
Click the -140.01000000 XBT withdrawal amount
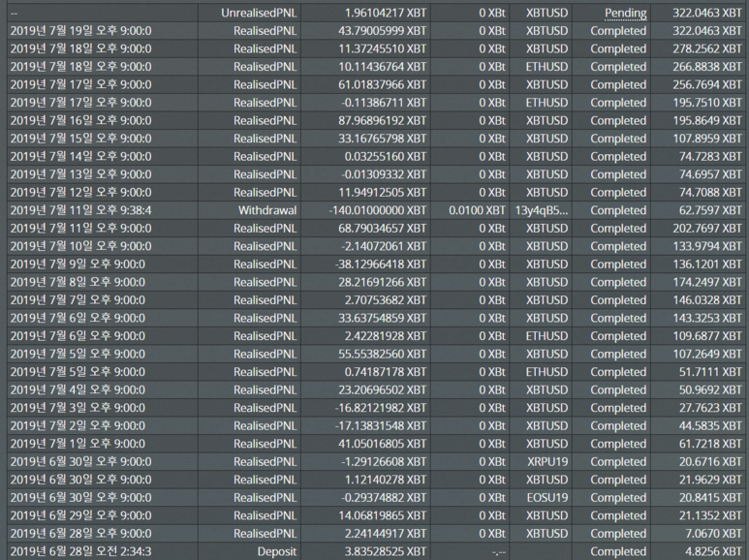(x=377, y=210)
